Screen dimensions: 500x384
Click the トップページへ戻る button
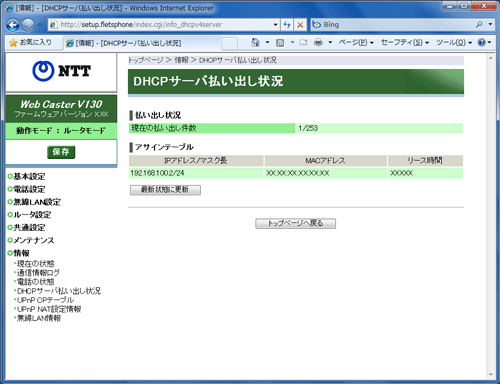click(295, 223)
